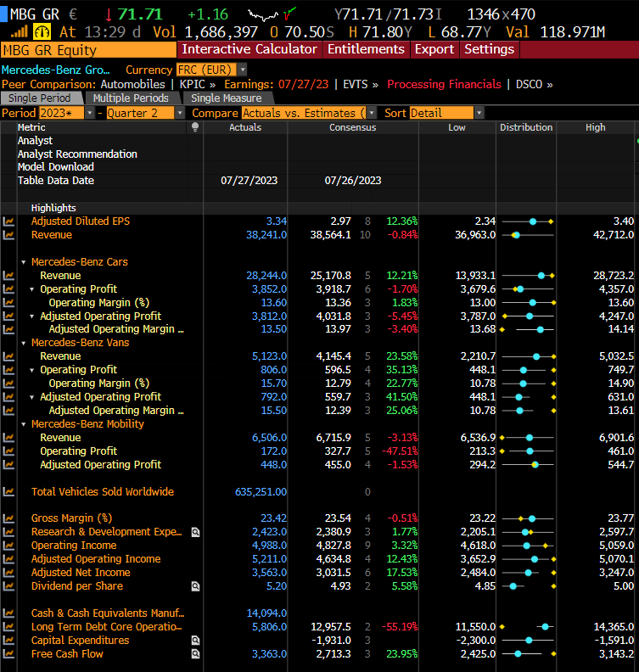Open the Quarter 2 dropdown arrow
Screen dimensions: 639x672
tap(180, 113)
